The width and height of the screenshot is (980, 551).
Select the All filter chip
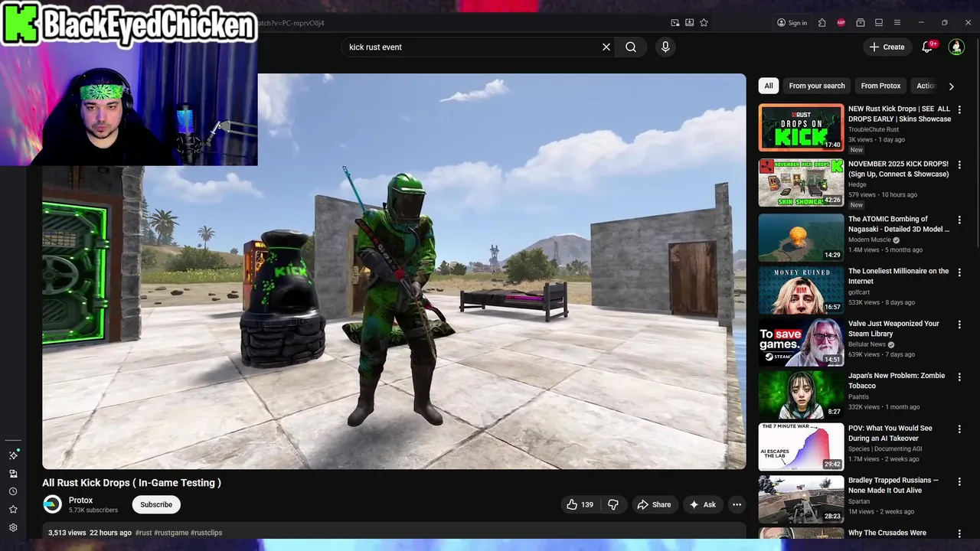point(769,86)
